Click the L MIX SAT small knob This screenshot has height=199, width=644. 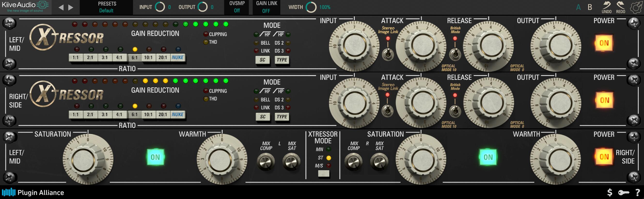click(291, 162)
